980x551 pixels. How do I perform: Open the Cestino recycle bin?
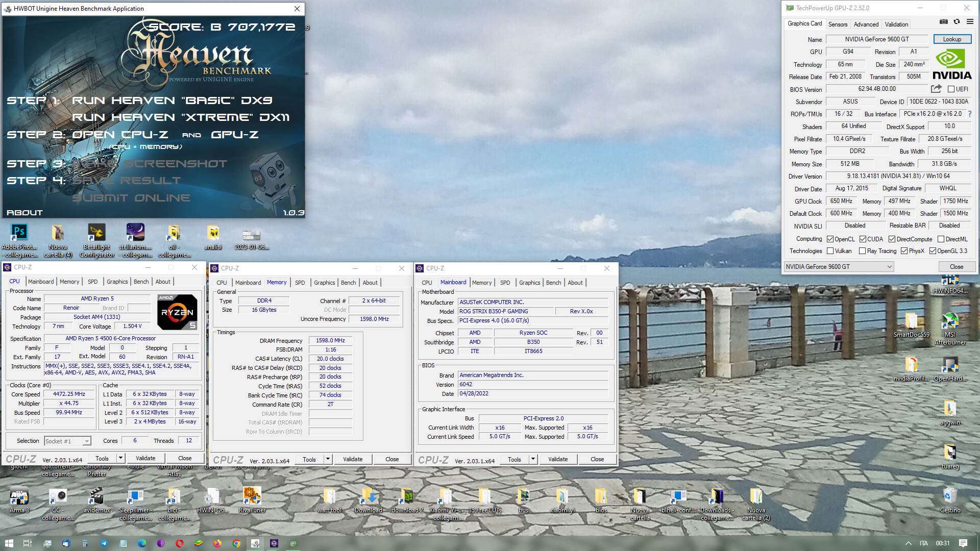[x=950, y=500]
